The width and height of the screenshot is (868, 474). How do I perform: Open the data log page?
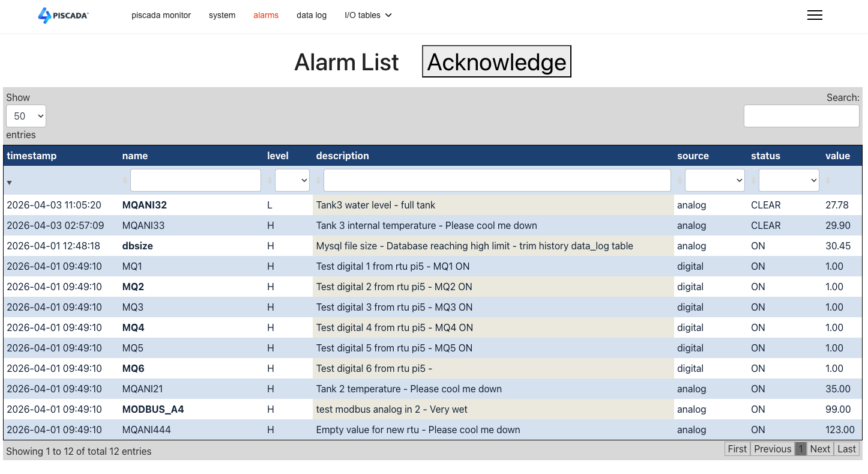(x=312, y=15)
